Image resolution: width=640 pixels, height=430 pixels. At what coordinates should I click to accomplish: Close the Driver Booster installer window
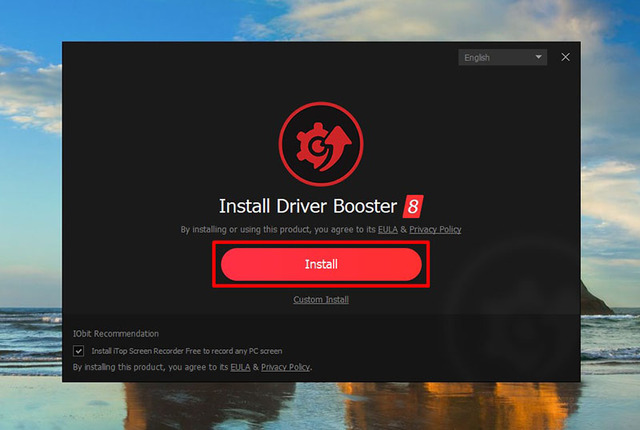click(565, 57)
